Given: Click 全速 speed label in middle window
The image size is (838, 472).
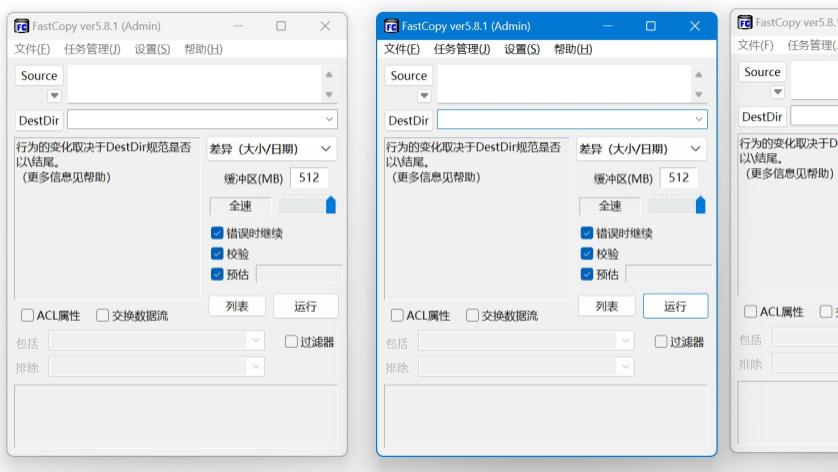Looking at the screenshot, I should pos(610,206).
